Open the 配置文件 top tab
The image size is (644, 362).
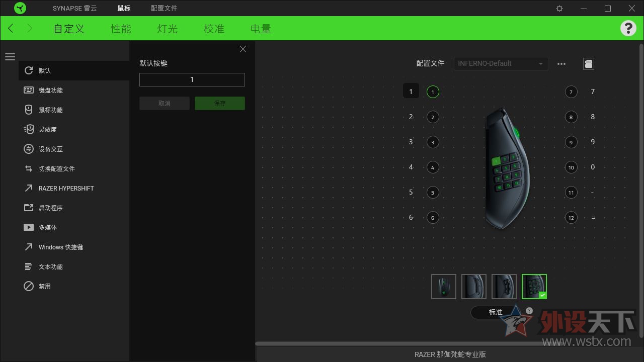click(x=164, y=8)
